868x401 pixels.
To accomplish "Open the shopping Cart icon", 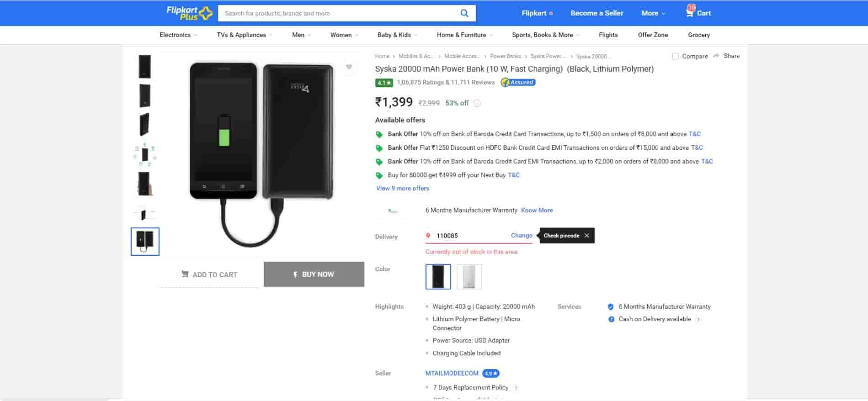I will 690,13.
